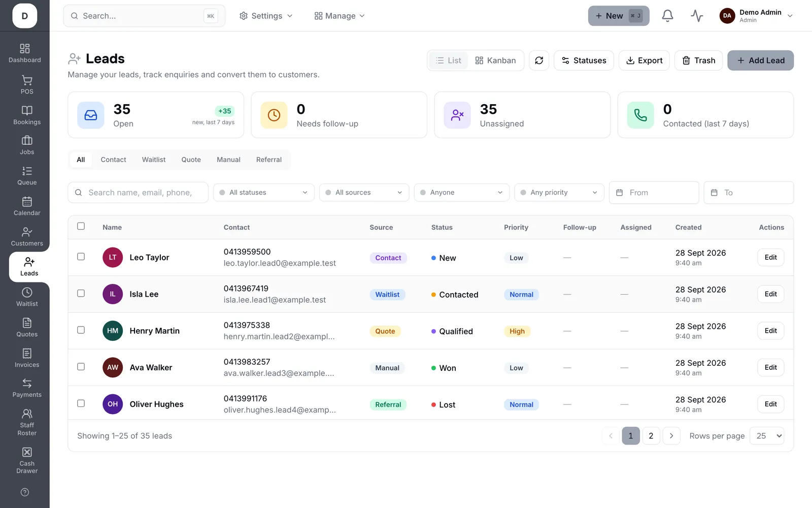Open the help question-mark icon
The image size is (812, 508).
(x=25, y=492)
